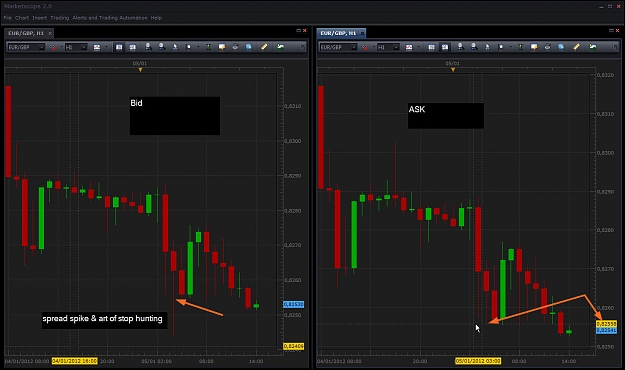Select the pointer cursor tool in the ASK chart
Image resolution: width=625 pixels, height=370 pixels.
487,47
